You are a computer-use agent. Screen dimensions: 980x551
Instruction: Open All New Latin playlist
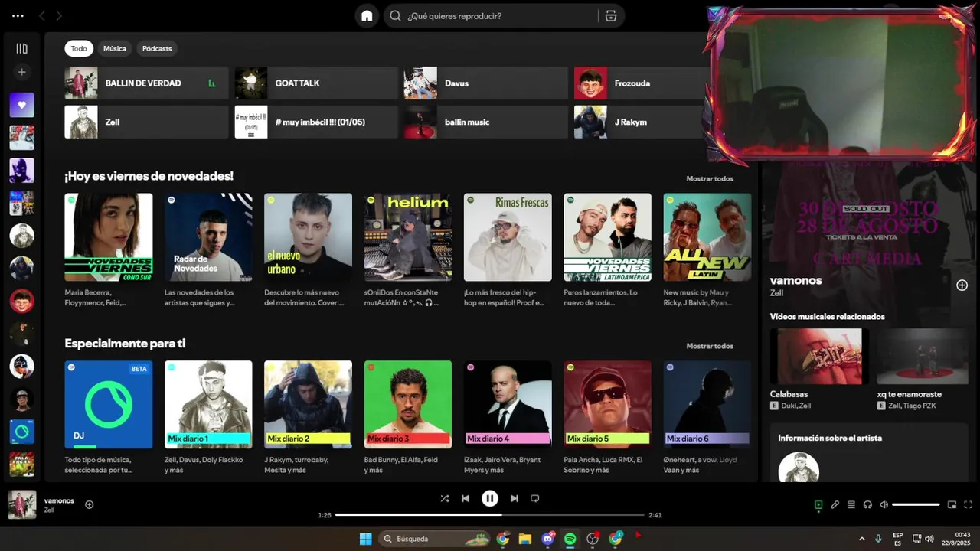(707, 237)
